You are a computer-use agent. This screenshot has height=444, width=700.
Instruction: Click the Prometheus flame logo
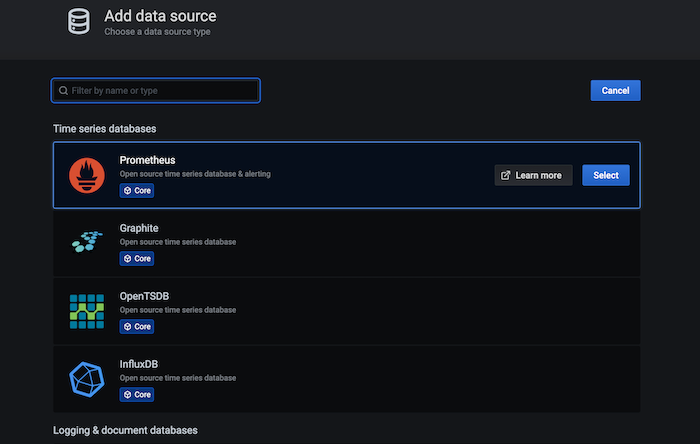click(x=86, y=175)
